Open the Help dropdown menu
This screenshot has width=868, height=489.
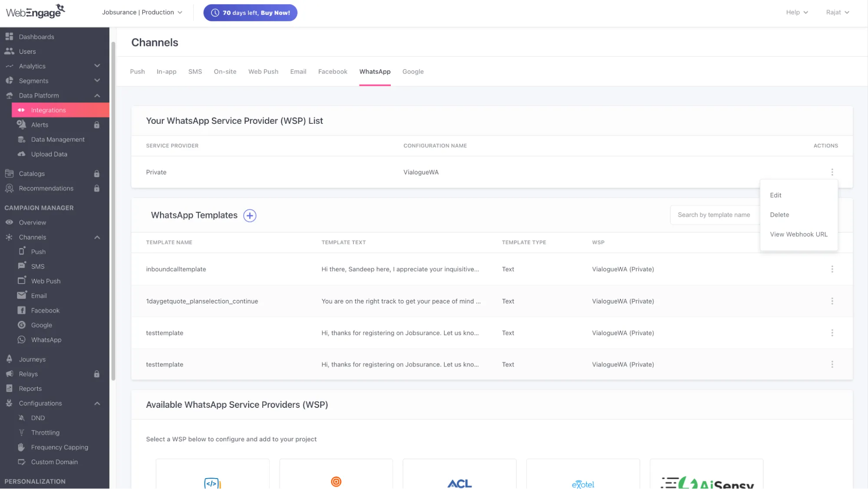pyautogui.click(x=797, y=12)
